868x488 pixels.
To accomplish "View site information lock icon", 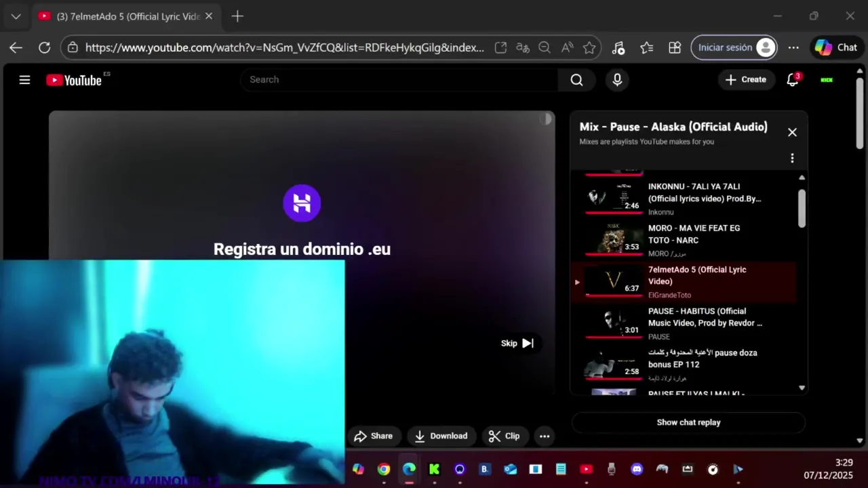I will (73, 47).
